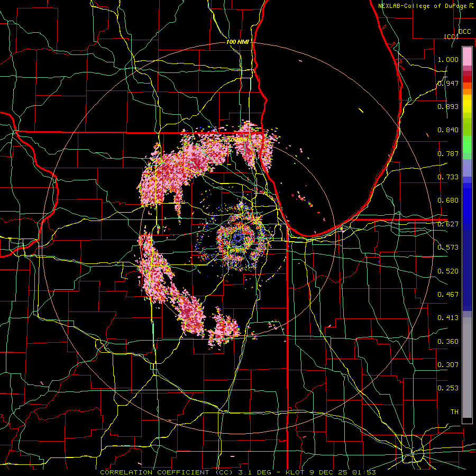
Task: Select the 0.307 legend value
Action: click(448, 365)
